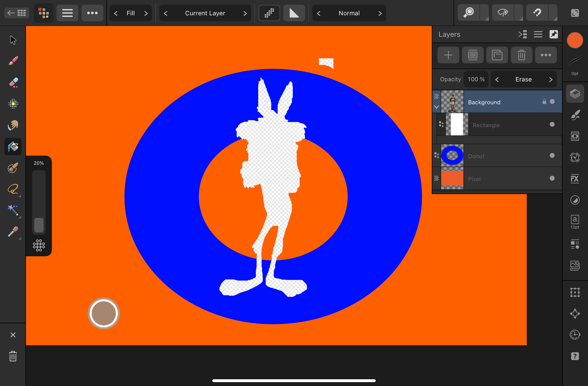588x386 pixels.
Task: Toggle visibility of the Pixel layer
Action: pyautogui.click(x=552, y=178)
